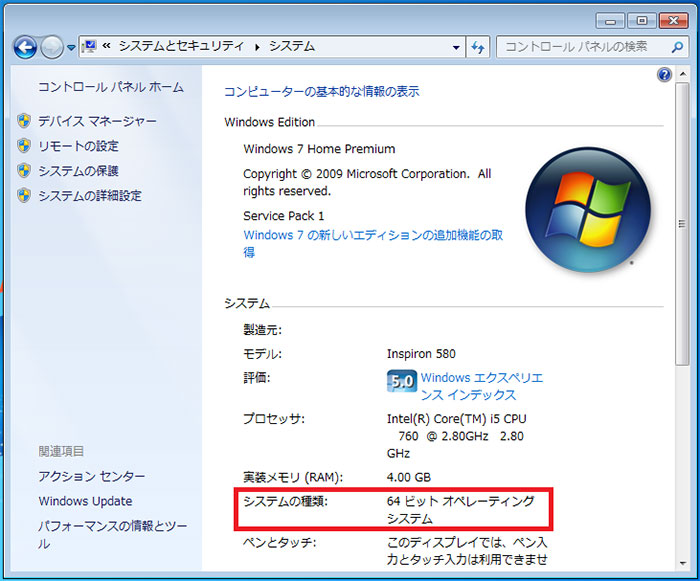Click the shield icon beside システムの詳細設定

pos(24,195)
